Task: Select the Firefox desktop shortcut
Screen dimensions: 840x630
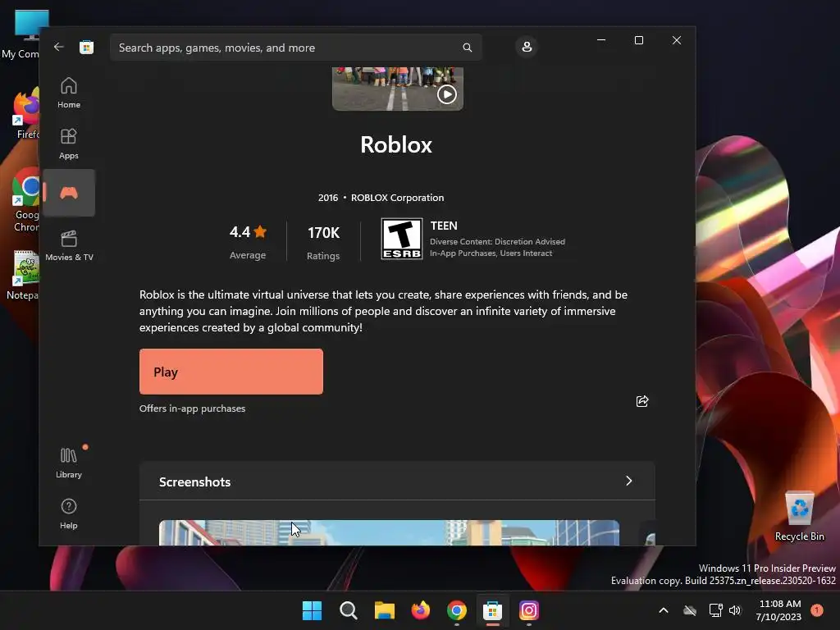Action: 24,115
